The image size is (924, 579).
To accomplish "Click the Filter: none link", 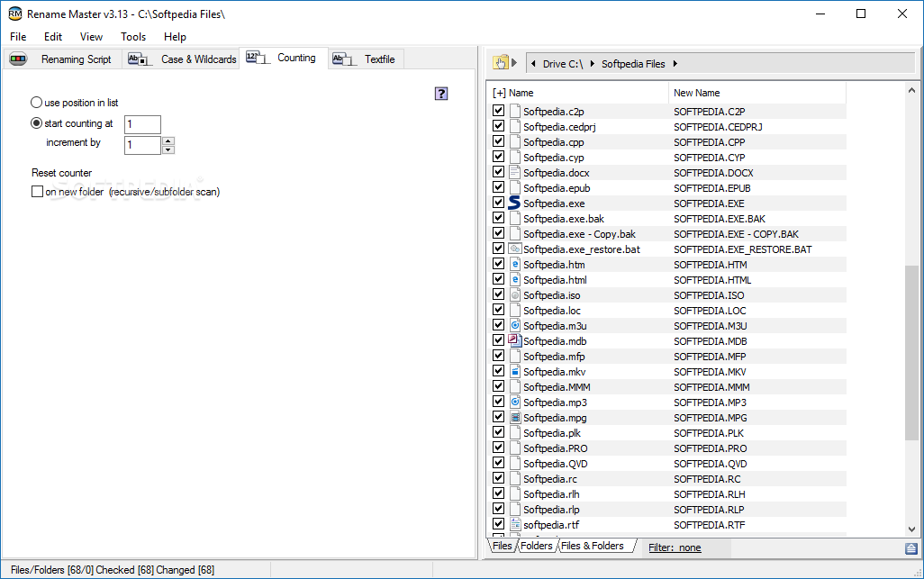I will pyautogui.click(x=675, y=547).
